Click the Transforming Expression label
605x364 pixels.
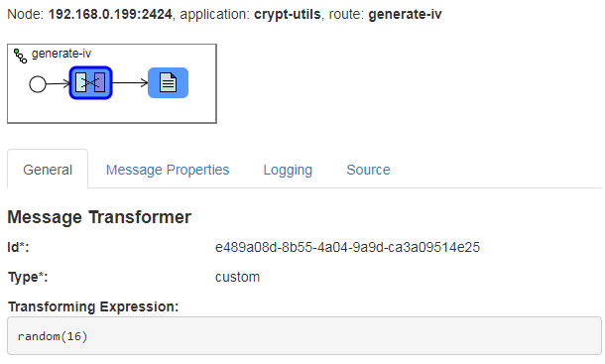(x=93, y=306)
